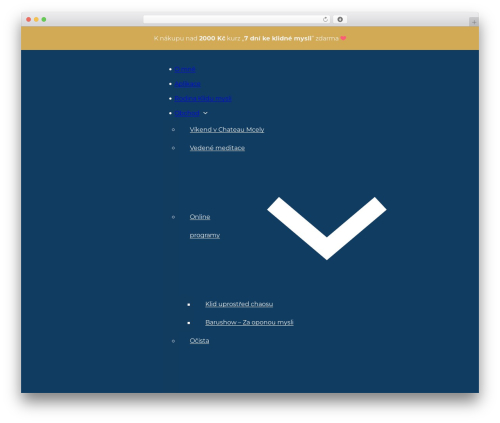Open Vedené meditace submenu item

217,148
